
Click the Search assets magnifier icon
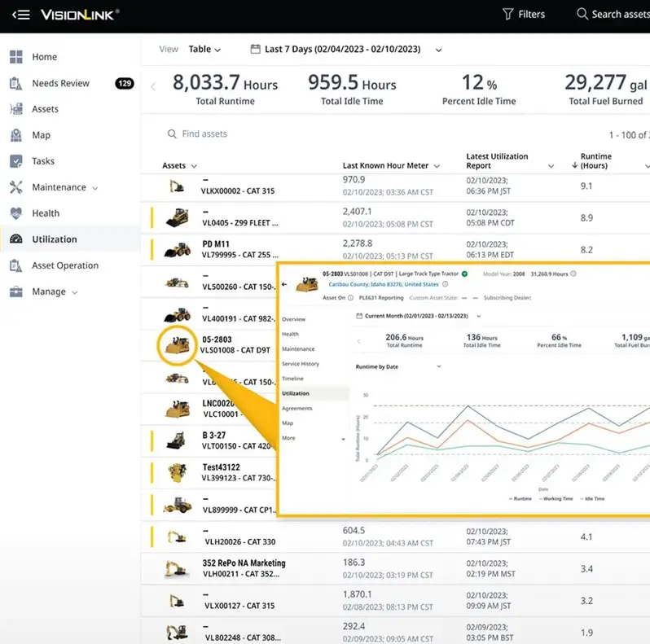coord(582,14)
